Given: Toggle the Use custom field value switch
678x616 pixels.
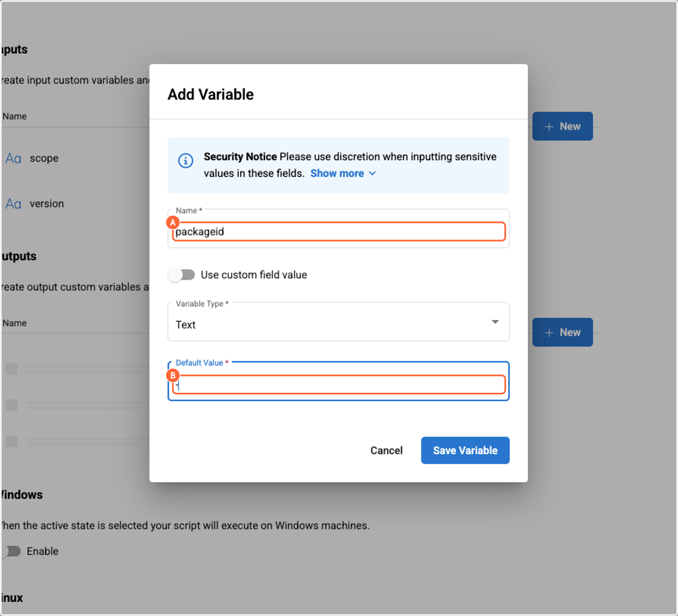Looking at the screenshot, I should pyautogui.click(x=181, y=275).
